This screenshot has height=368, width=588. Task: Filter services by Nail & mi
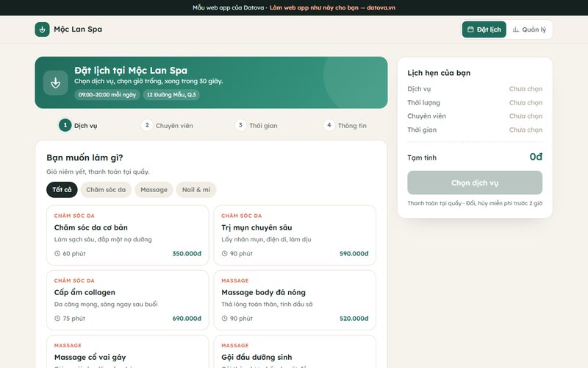tap(196, 190)
